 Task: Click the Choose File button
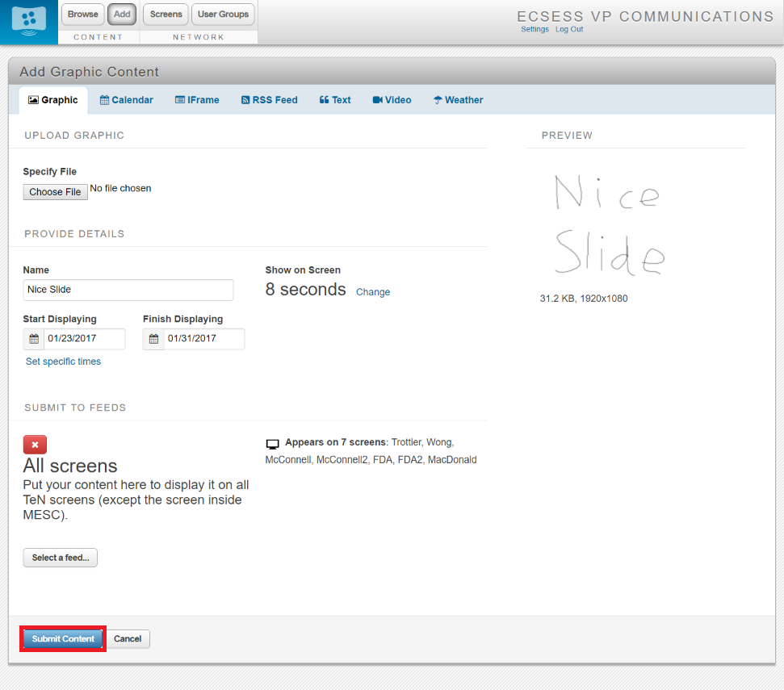pos(55,192)
